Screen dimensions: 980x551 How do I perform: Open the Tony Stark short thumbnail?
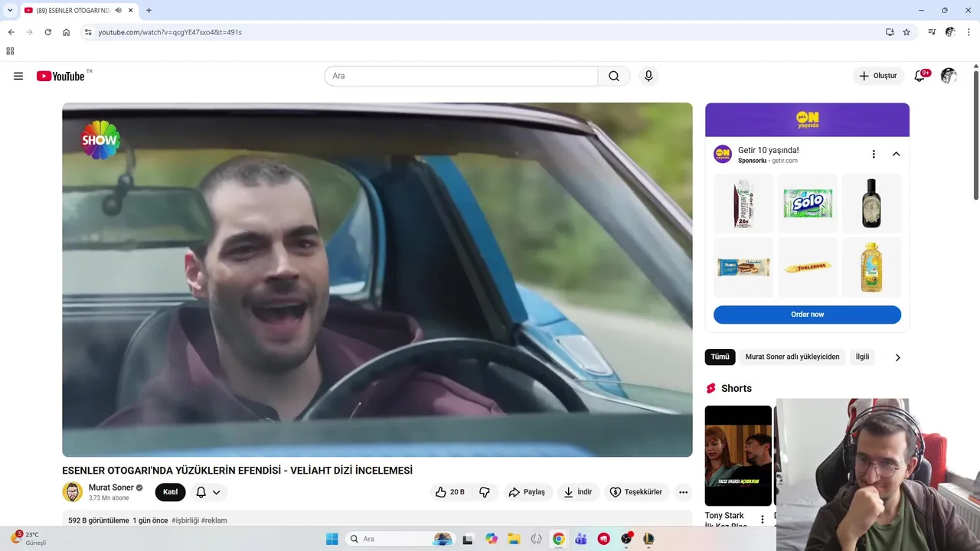(x=738, y=455)
